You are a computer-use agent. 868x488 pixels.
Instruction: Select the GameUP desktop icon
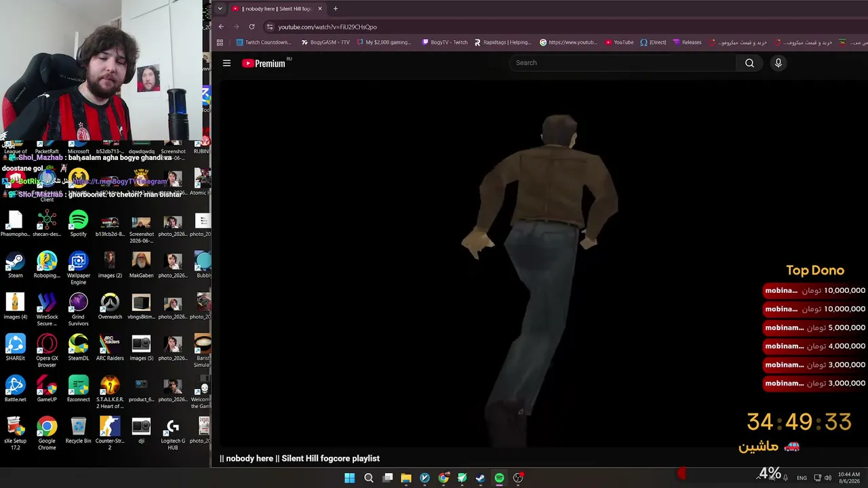[47, 390]
